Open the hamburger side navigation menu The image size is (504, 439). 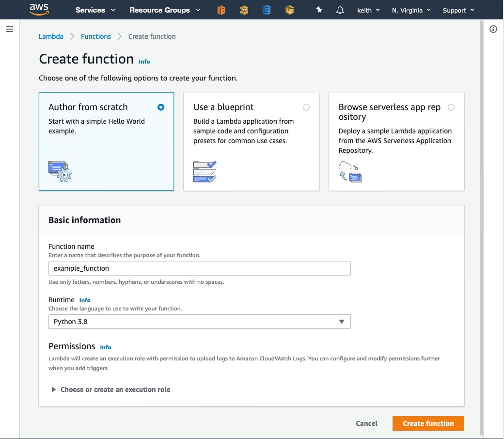(x=10, y=29)
